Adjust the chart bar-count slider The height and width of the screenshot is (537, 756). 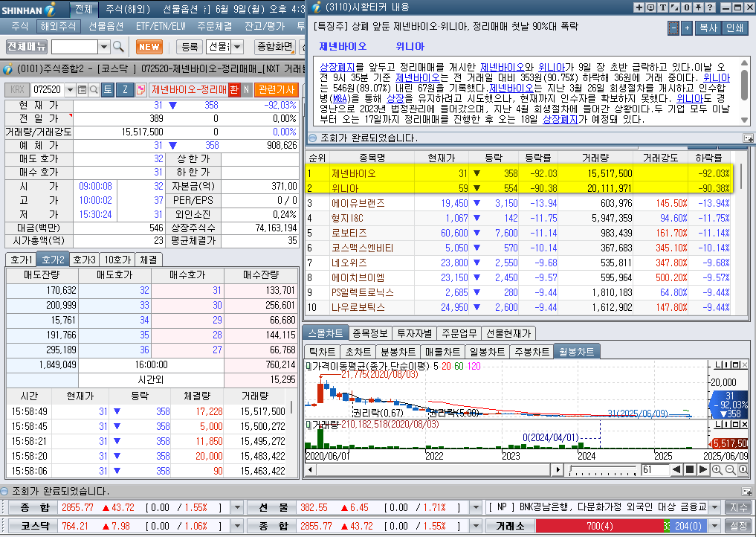603,469
